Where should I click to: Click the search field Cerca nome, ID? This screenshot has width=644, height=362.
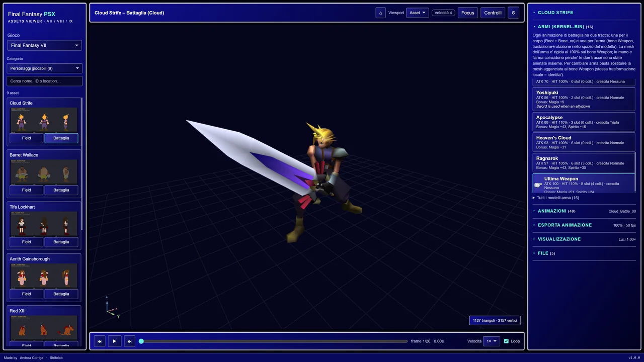pos(44,81)
